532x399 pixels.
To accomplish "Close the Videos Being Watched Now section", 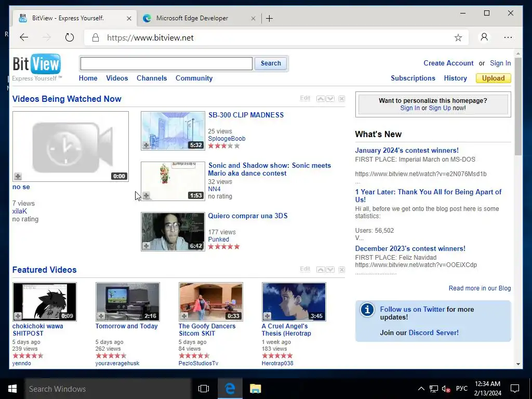I will click(342, 99).
